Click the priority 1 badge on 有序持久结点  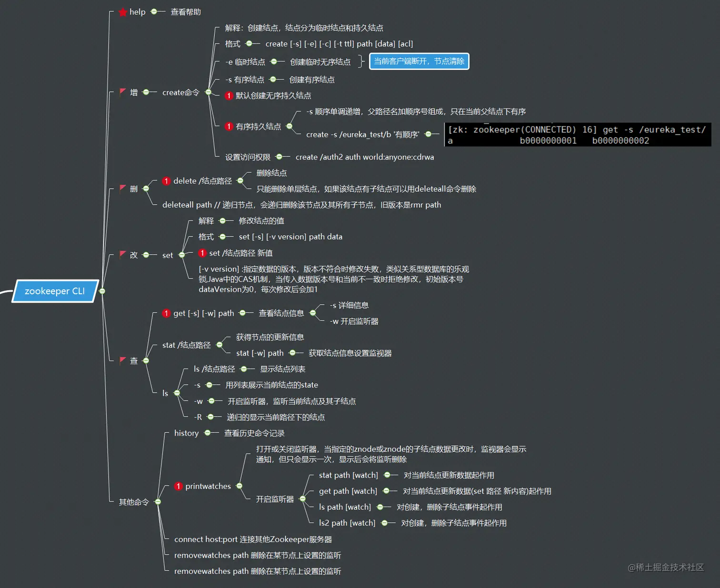229,126
